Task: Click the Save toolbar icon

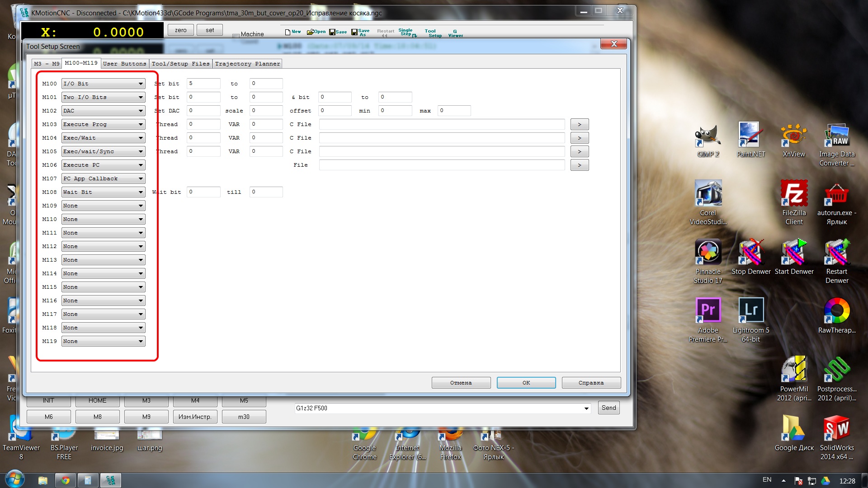Action: pos(338,32)
